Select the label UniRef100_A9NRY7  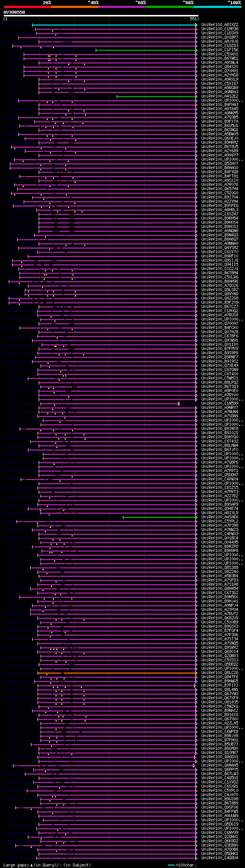[x=220, y=408]
